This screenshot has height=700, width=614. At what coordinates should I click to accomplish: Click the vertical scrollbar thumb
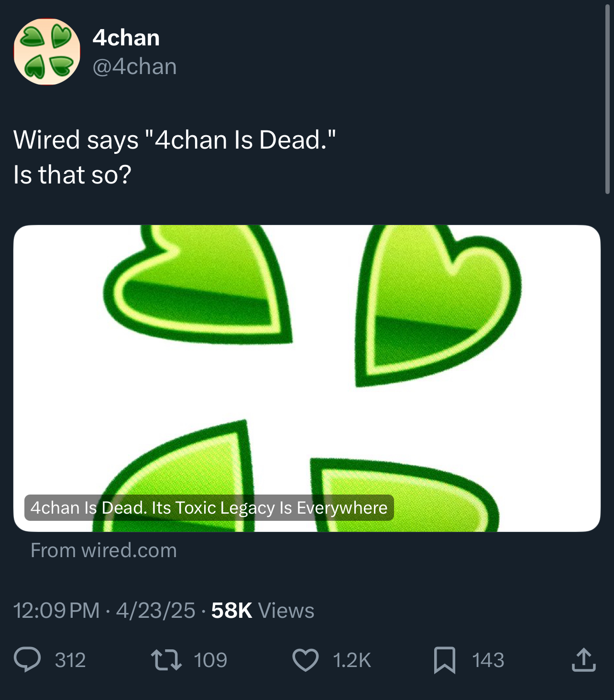(x=607, y=98)
